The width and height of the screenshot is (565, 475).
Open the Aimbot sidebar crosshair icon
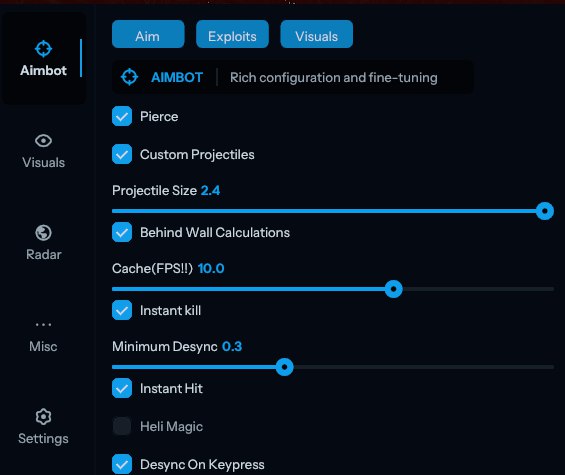click(x=43, y=49)
